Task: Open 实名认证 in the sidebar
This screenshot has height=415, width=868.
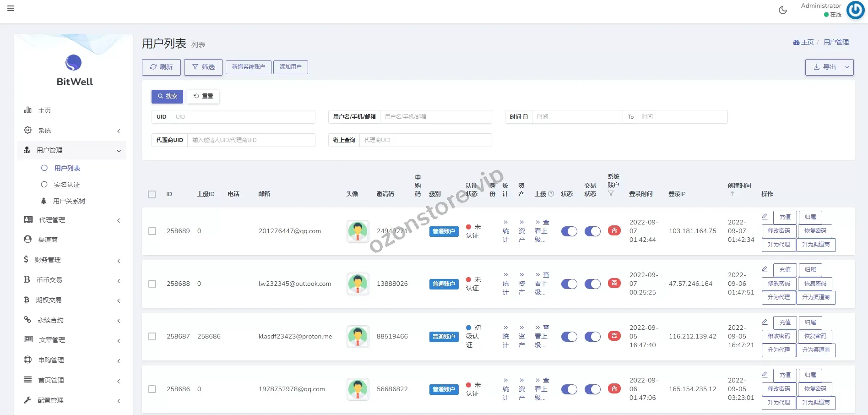Action: coord(67,185)
